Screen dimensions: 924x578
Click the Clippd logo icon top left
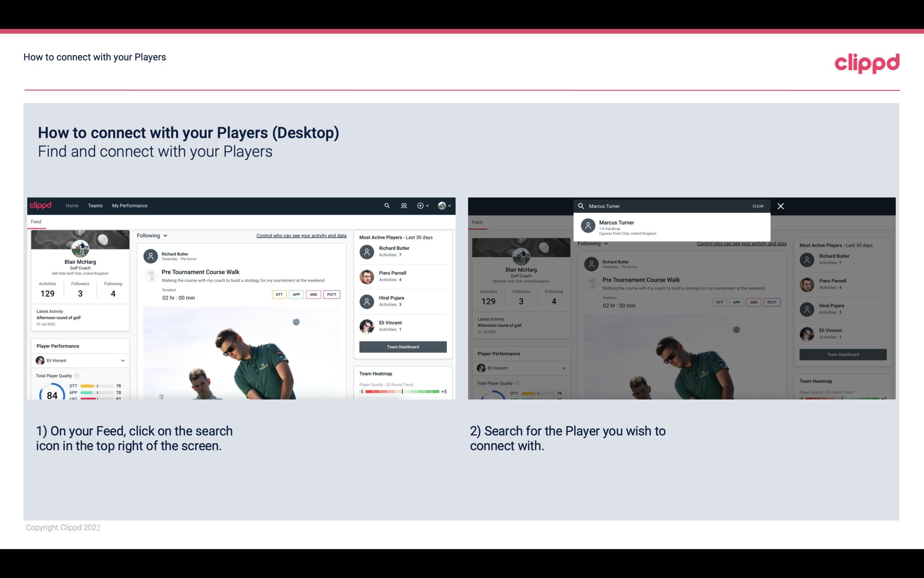41,205
